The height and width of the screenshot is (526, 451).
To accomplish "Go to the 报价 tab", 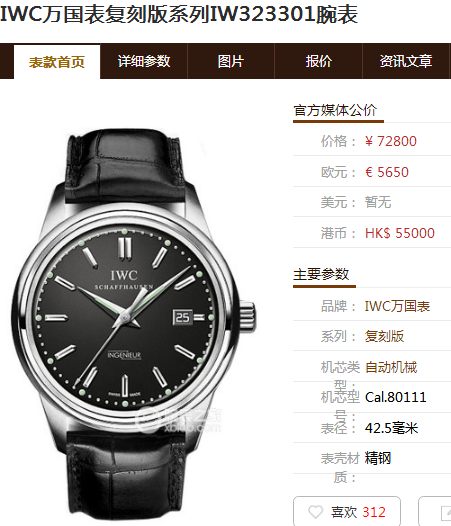I will [318, 61].
